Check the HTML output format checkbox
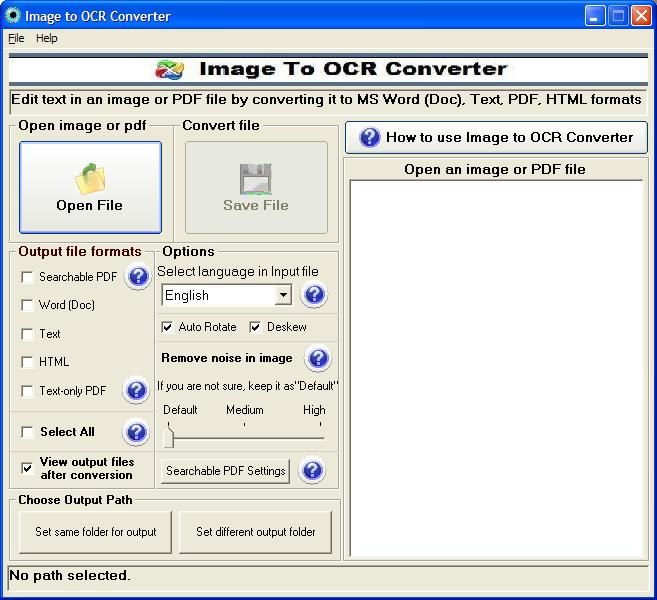 tap(27, 362)
